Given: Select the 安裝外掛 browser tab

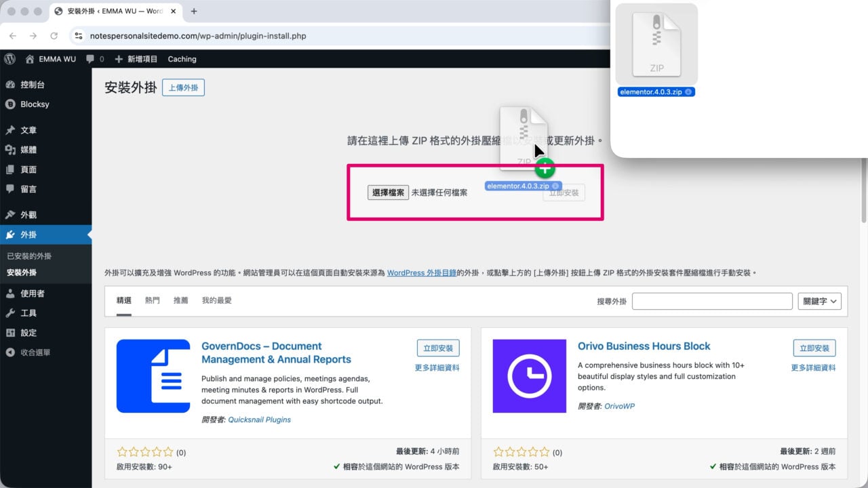Looking at the screenshot, I should coord(115,12).
